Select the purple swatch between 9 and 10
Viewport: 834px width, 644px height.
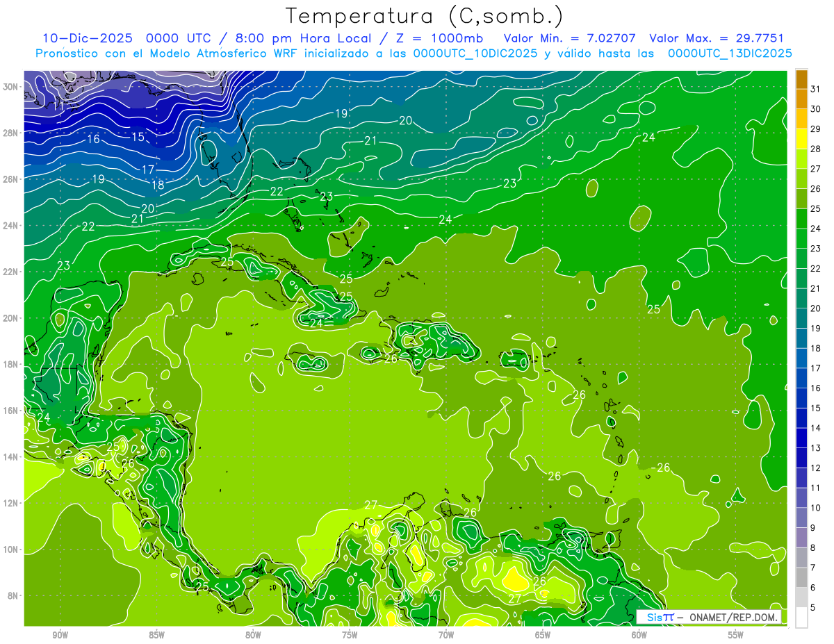click(x=801, y=518)
